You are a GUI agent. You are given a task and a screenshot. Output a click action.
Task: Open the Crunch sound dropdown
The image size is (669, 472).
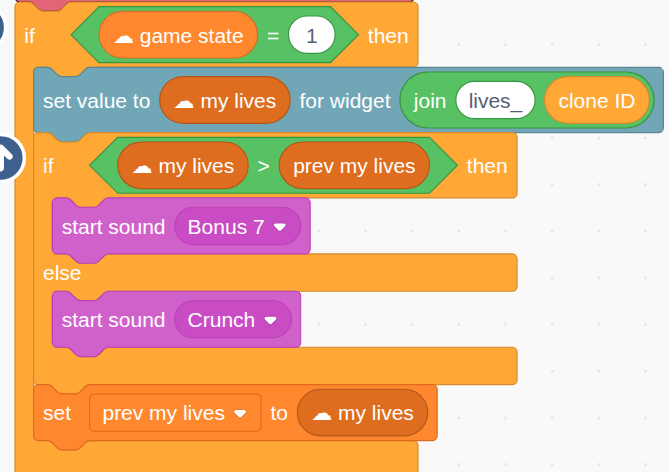pos(271,320)
